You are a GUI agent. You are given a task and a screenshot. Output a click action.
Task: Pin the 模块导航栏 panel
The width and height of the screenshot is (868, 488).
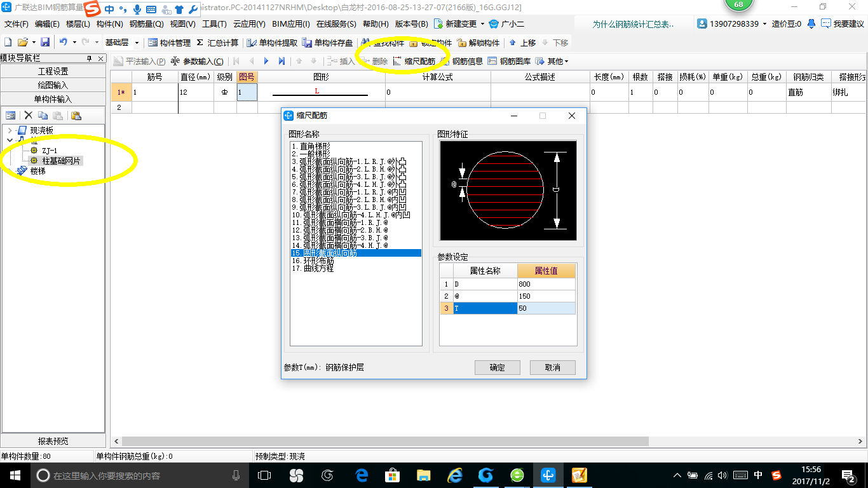coord(90,58)
